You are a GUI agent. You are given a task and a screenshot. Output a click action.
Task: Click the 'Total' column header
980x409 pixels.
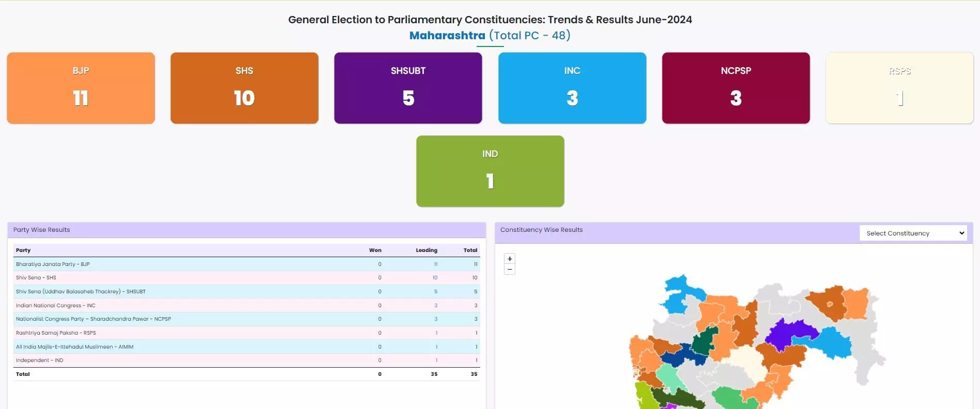(x=470, y=250)
